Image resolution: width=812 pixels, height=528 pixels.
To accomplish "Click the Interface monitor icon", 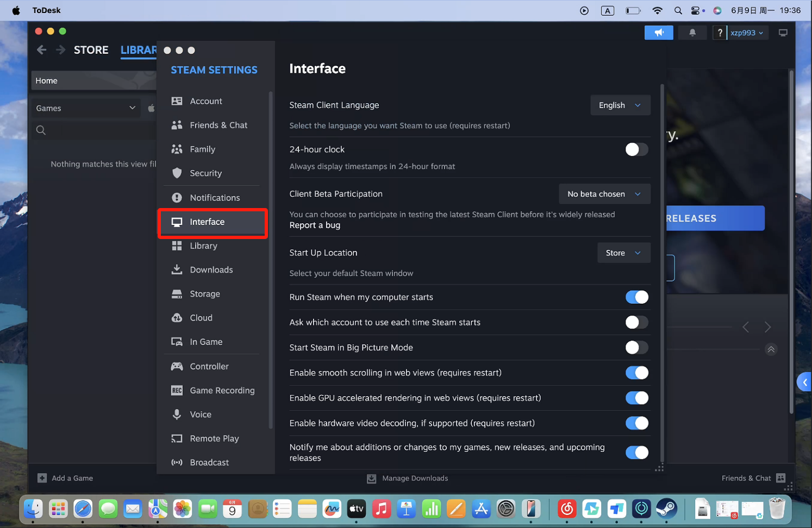I will point(177,222).
